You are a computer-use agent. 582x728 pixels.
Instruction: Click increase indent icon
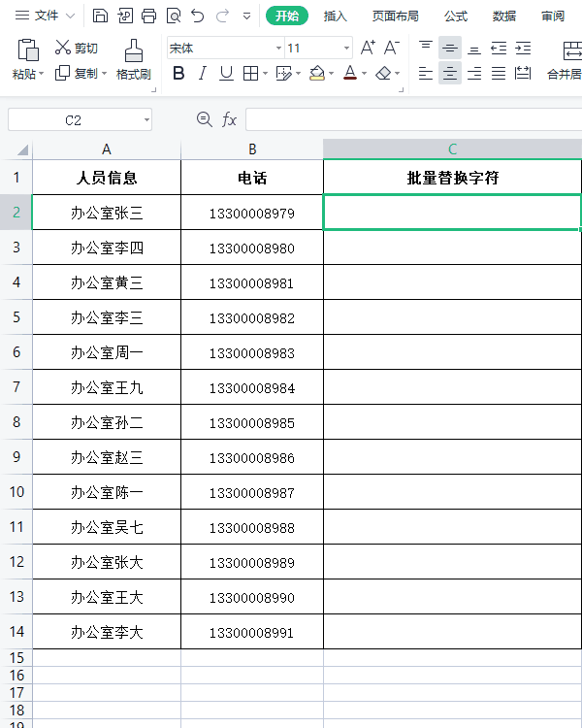pos(523,48)
